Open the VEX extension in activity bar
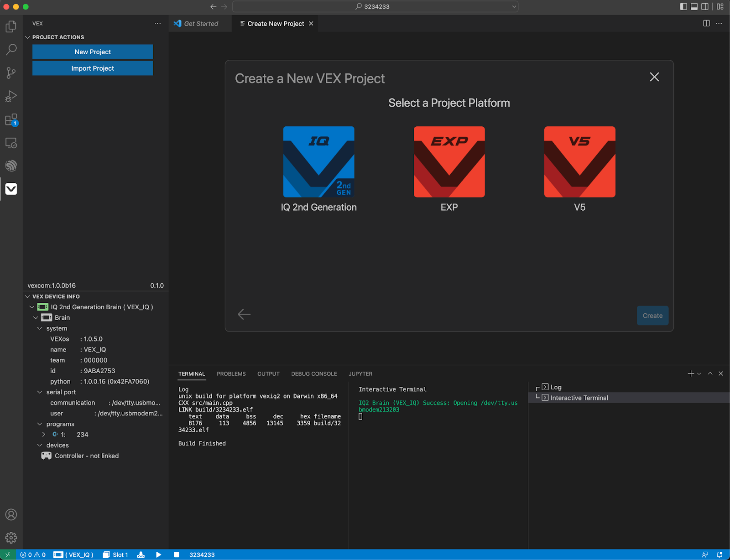Screen dimensions: 730x560 tap(11, 189)
